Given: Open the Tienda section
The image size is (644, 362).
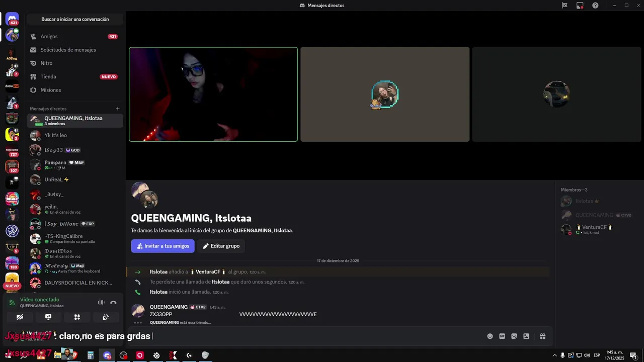Looking at the screenshot, I should click(74, 76).
